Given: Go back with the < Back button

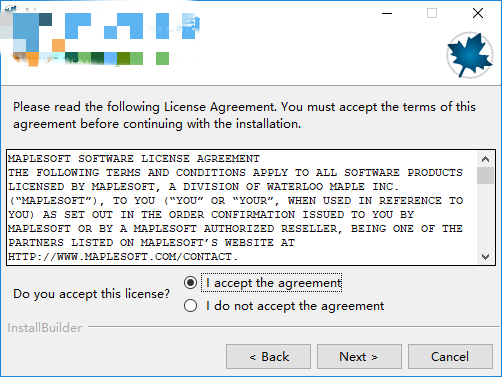Looking at the screenshot, I should point(268,357).
